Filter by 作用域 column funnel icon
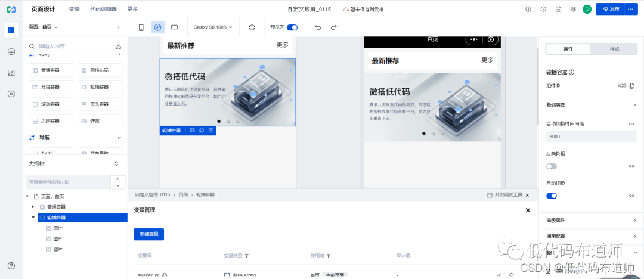 pos(329,256)
